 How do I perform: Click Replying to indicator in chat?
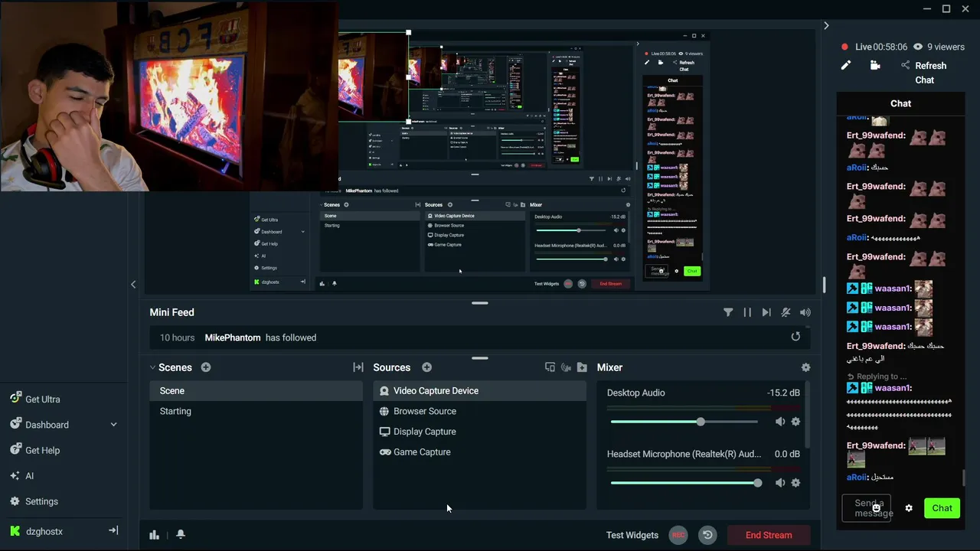877,377
